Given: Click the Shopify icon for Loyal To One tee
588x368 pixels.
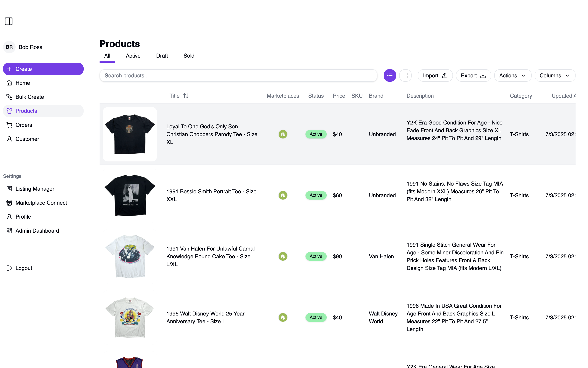Looking at the screenshot, I should tap(283, 134).
